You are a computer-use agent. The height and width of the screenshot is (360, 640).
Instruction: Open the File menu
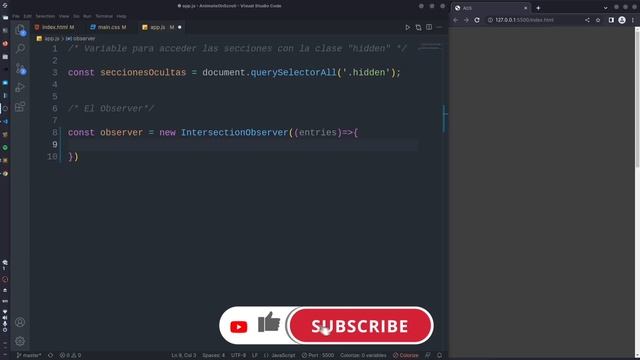tap(16, 16)
